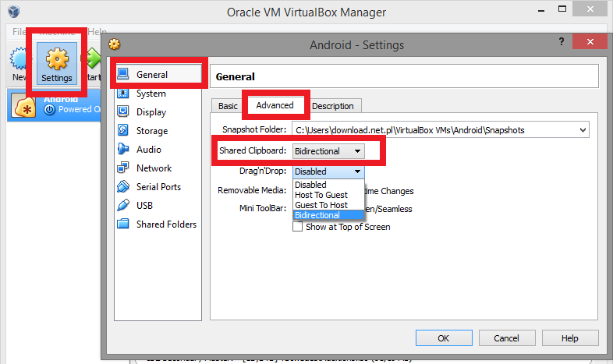Click the Network category icon
The image size is (613, 364).
pyautogui.click(x=123, y=168)
